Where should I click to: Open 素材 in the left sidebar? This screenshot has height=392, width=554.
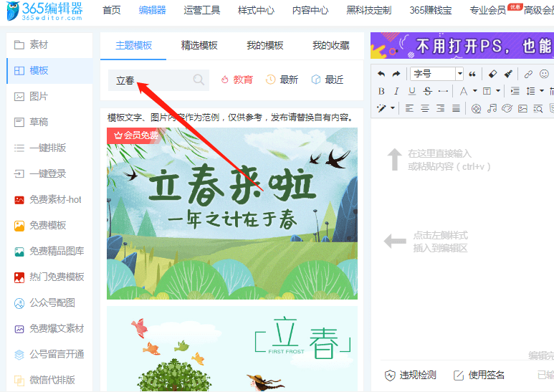[x=49, y=45]
